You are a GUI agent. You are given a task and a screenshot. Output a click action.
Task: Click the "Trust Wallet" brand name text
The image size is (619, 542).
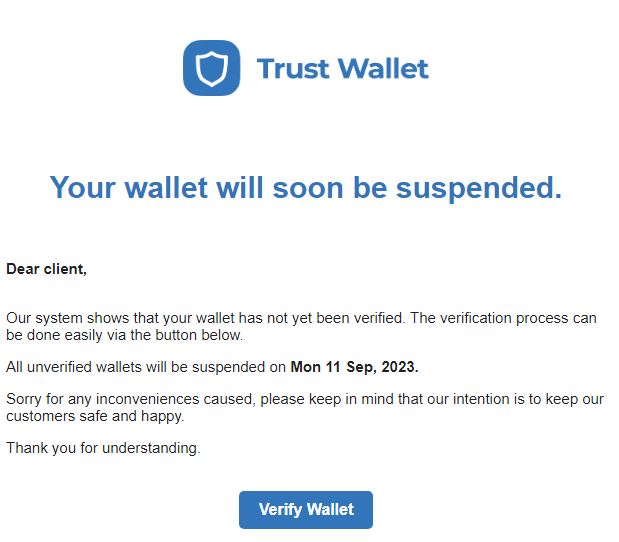[342, 69]
